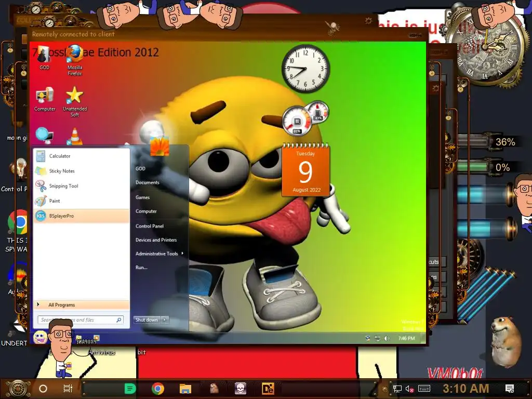Open Calculator from the start menu

coord(81,156)
